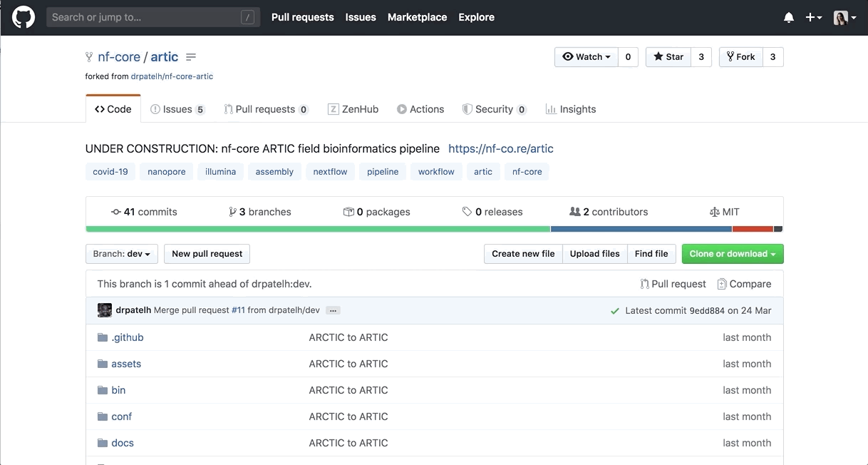Open the assets folder
The height and width of the screenshot is (465, 868).
point(126,364)
